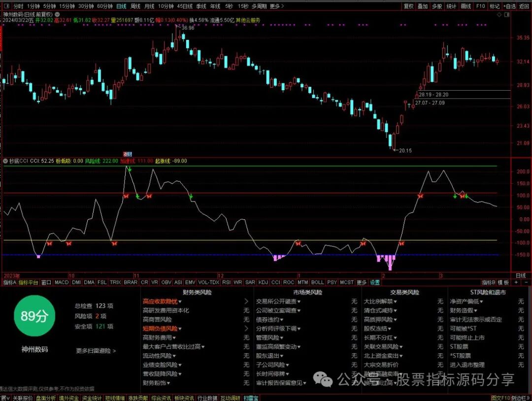Open indicator 设置 settings
Screen dimensions: 532x401
(375, 282)
